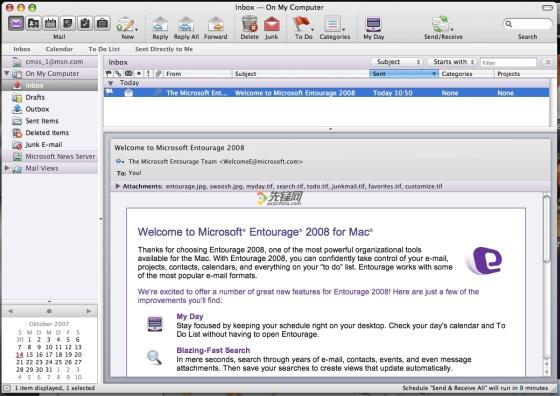
Task: Select the Inbox favorites bar item
Action: click(22, 49)
